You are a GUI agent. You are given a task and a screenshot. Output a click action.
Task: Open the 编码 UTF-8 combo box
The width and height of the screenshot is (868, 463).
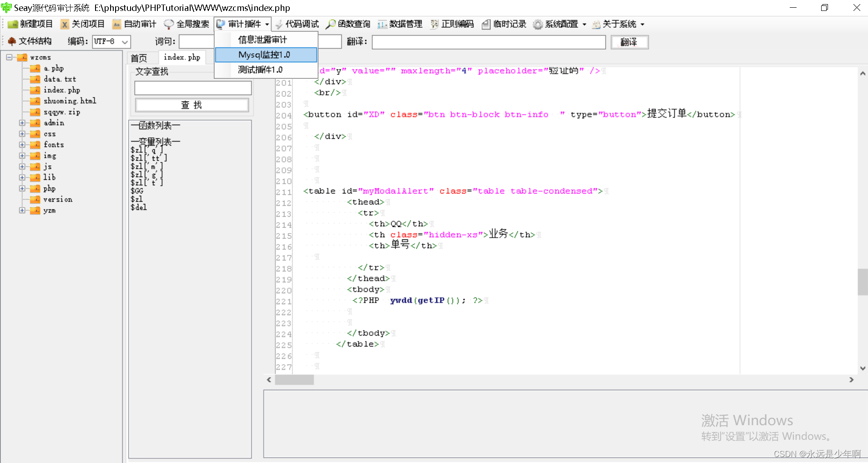111,42
